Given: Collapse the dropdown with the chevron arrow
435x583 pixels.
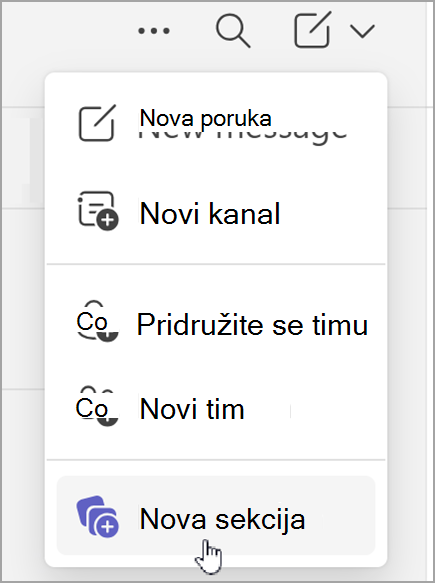Looking at the screenshot, I should tap(362, 31).
